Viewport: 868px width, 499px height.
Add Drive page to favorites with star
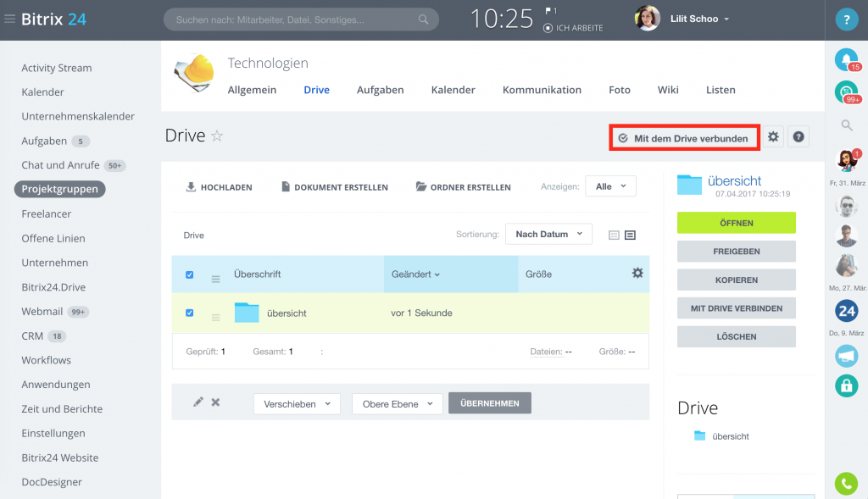pyautogui.click(x=217, y=136)
